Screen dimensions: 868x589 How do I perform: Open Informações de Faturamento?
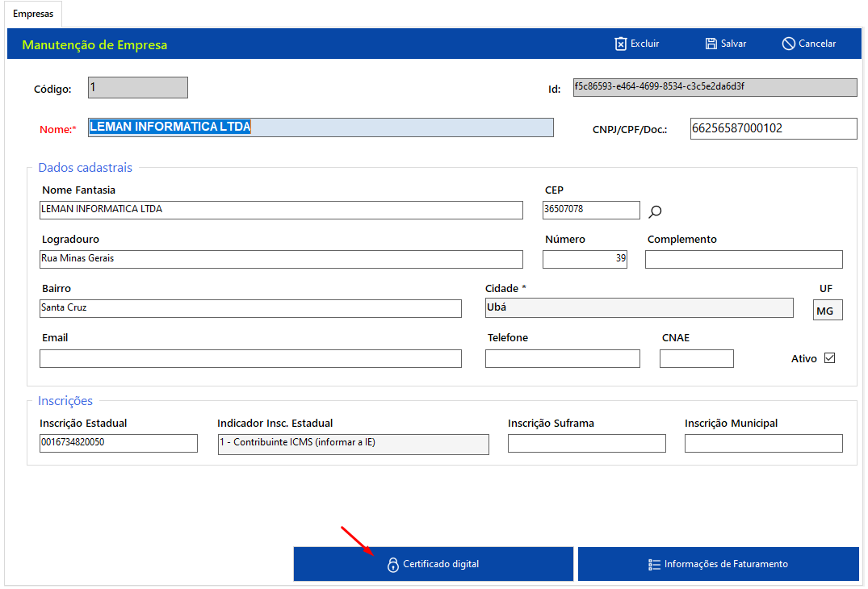(x=718, y=564)
